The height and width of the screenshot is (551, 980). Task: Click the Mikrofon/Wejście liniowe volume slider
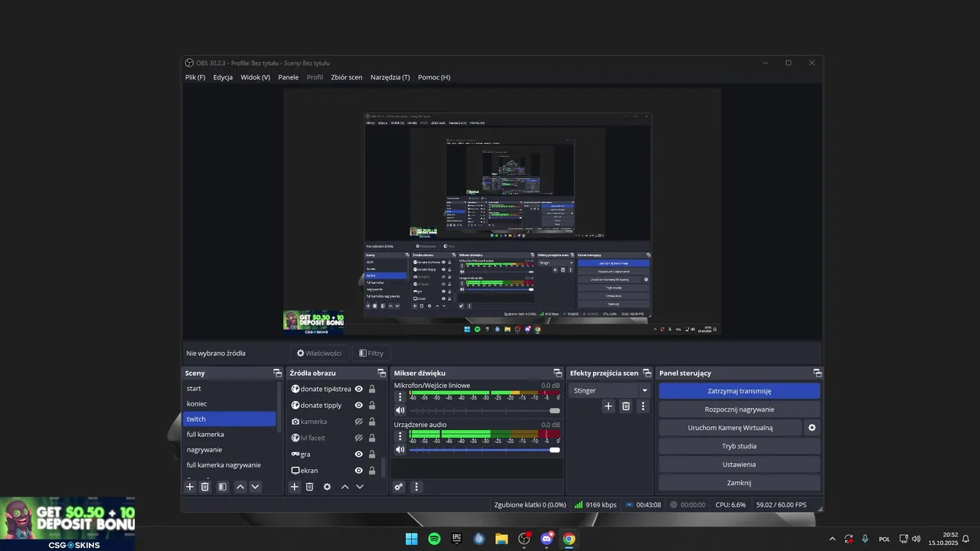485,411
